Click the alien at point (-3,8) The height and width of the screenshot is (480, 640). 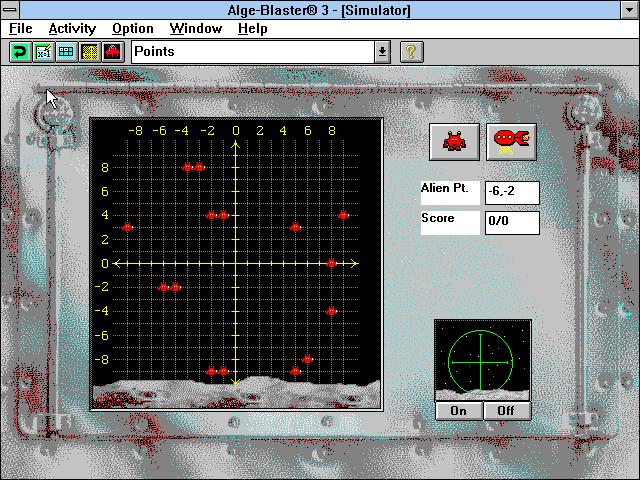click(199, 167)
